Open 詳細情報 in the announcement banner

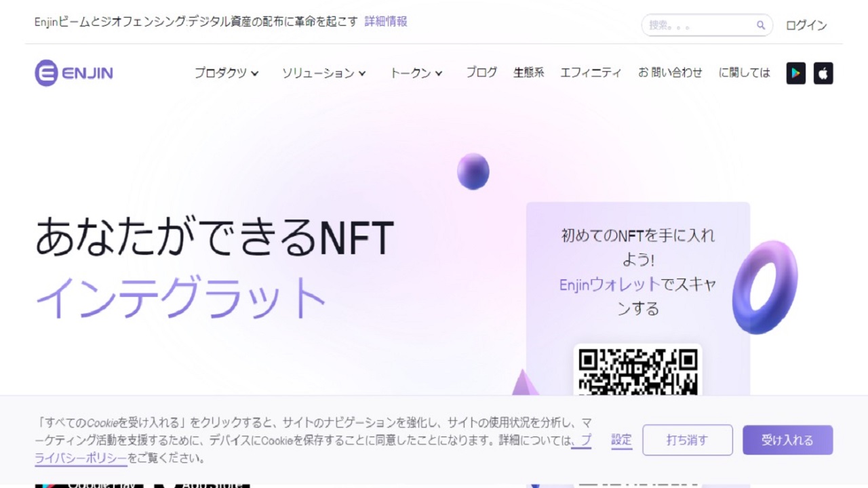[x=384, y=22]
